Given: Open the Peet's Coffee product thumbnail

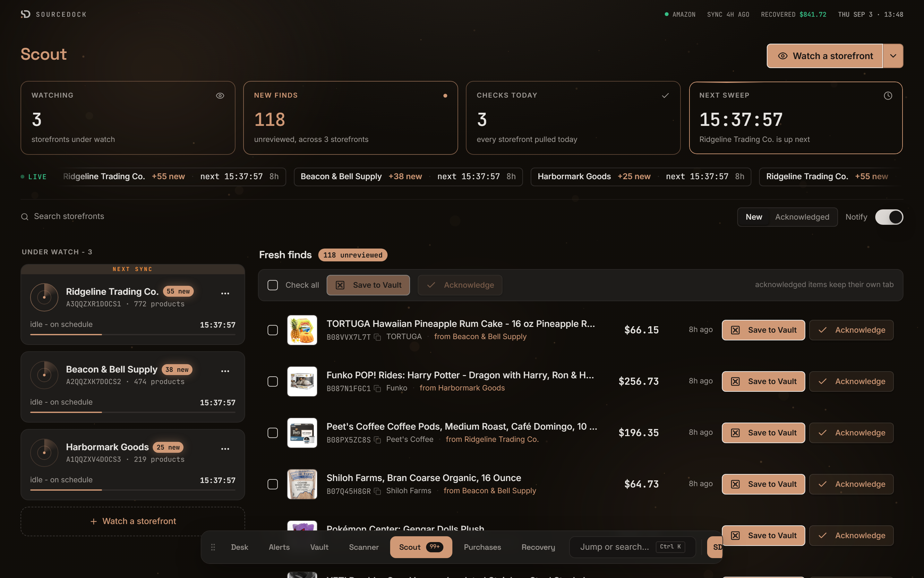Looking at the screenshot, I should click(x=302, y=433).
